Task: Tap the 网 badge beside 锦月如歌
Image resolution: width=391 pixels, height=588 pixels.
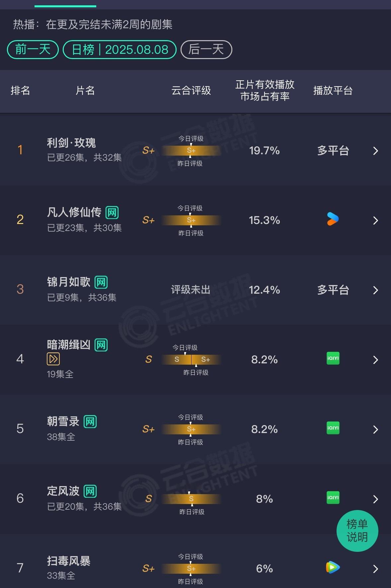Action: (x=101, y=282)
